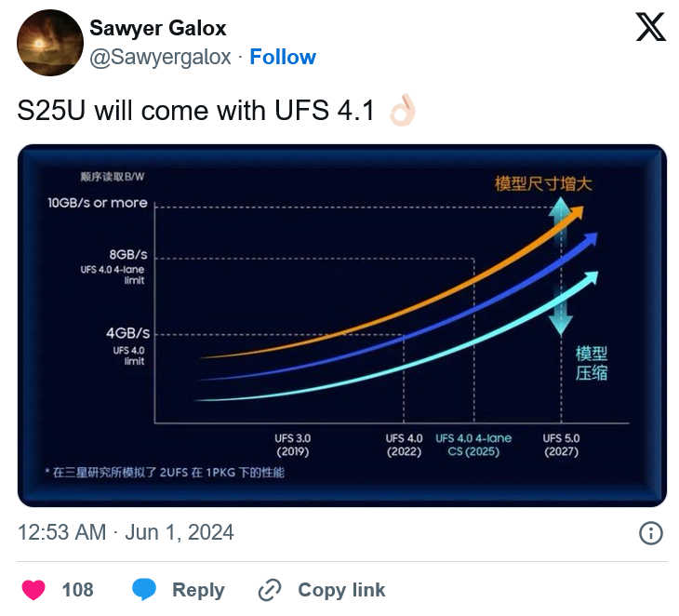Click Sawyer Galox's profile avatar
Viewport: 679px width, 616px height.
[50, 43]
